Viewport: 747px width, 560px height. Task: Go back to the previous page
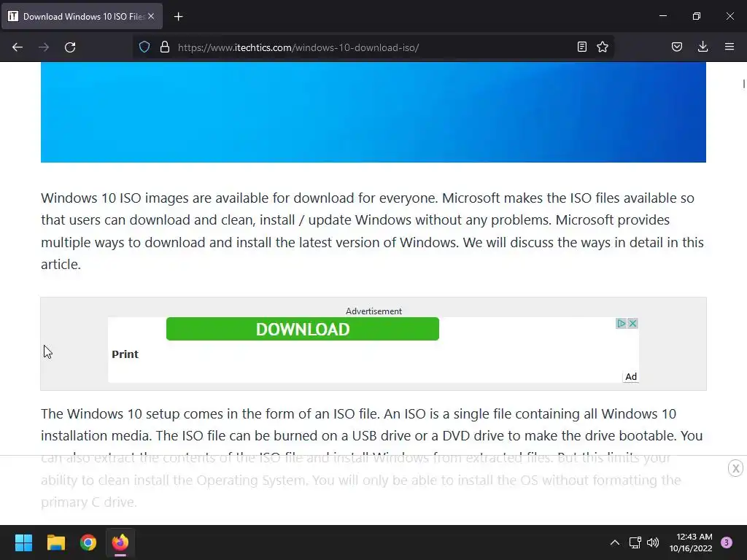18,47
